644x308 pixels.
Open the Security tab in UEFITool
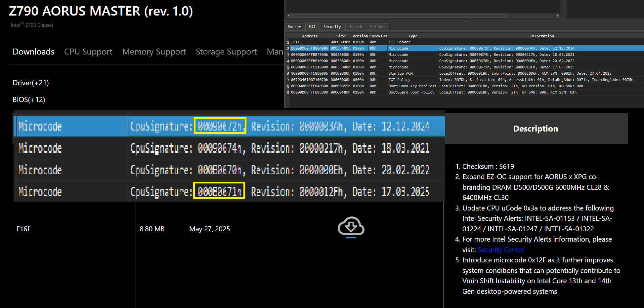coord(332,27)
